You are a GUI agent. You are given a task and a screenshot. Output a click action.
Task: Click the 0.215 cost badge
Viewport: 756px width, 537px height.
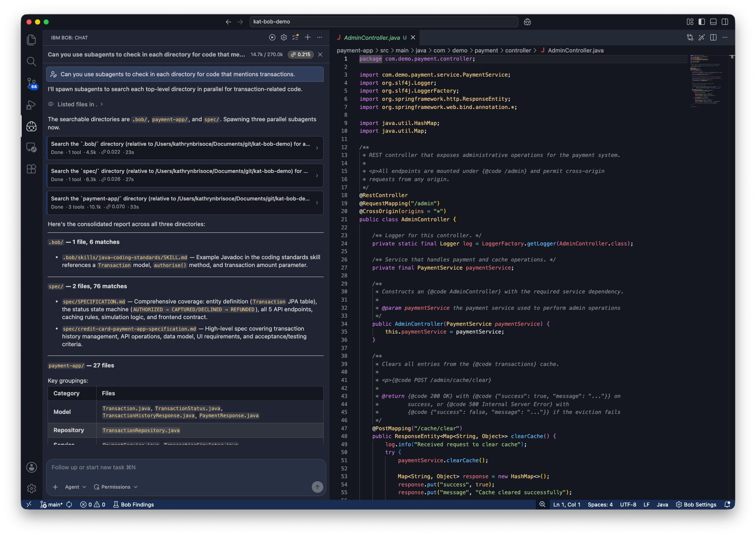(x=301, y=55)
